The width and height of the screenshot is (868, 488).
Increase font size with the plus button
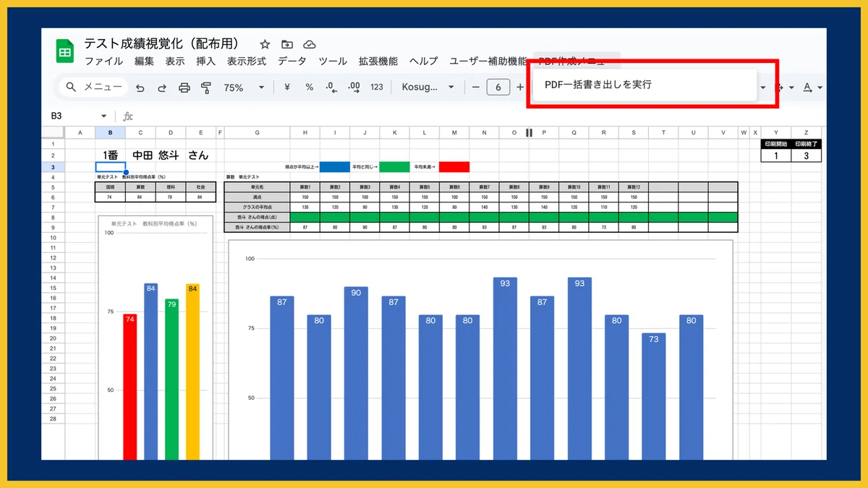click(x=520, y=87)
